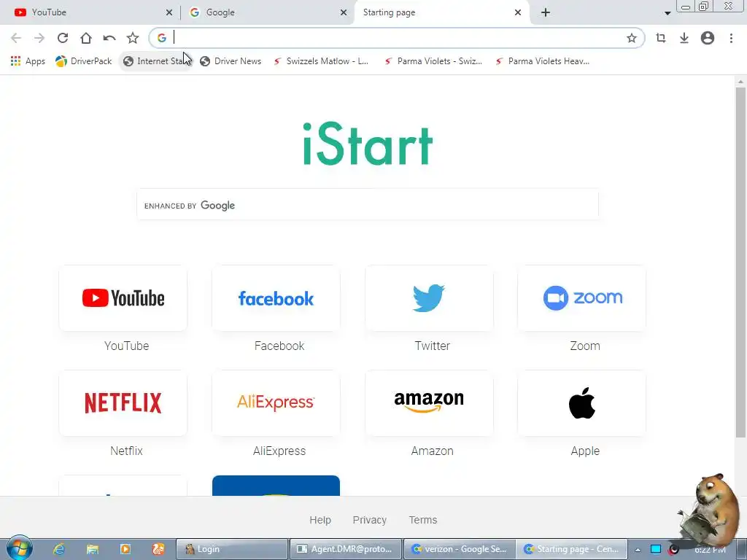Open the Help footer link
The height and width of the screenshot is (560, 747).
[x=320, y=520]
